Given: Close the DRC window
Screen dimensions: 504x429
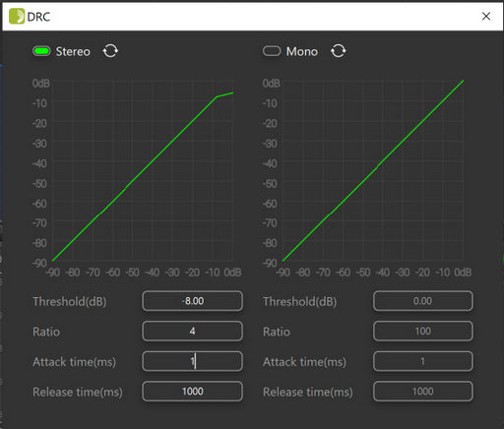Looking at the screenshot, I should (x=486, y=16).
